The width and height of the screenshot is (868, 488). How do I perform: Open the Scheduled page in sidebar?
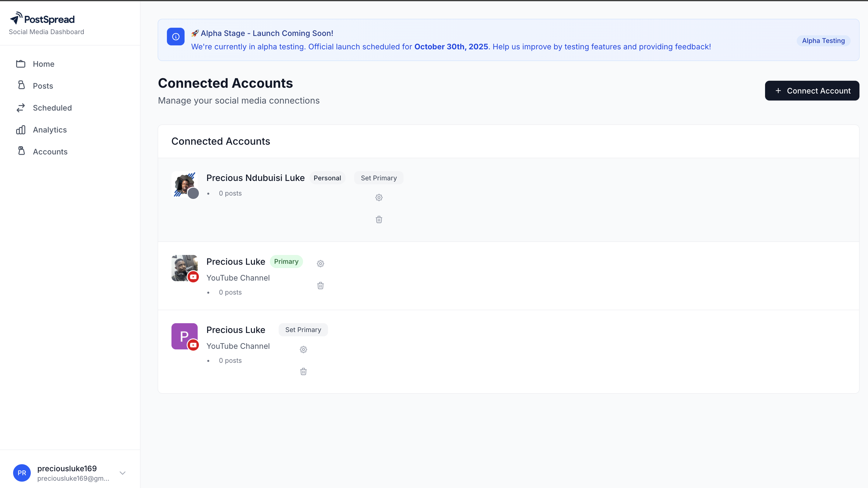[52, 108]
